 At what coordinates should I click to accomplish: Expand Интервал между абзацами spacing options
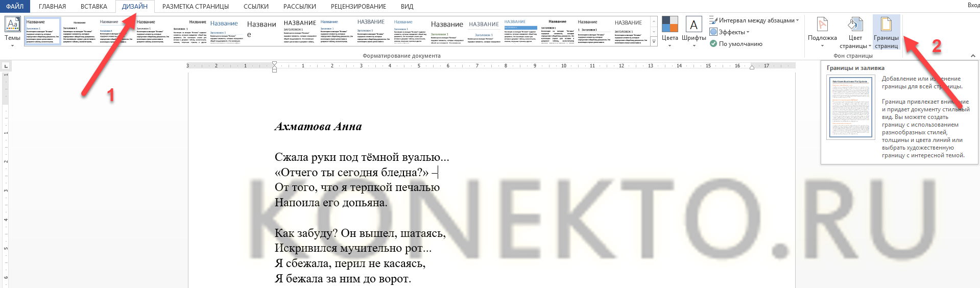(x=755, y=20)
